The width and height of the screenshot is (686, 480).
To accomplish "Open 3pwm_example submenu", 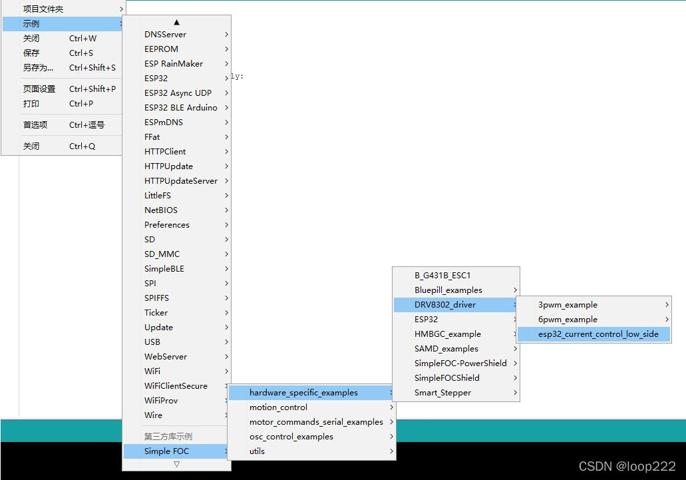I will (594, 305).
